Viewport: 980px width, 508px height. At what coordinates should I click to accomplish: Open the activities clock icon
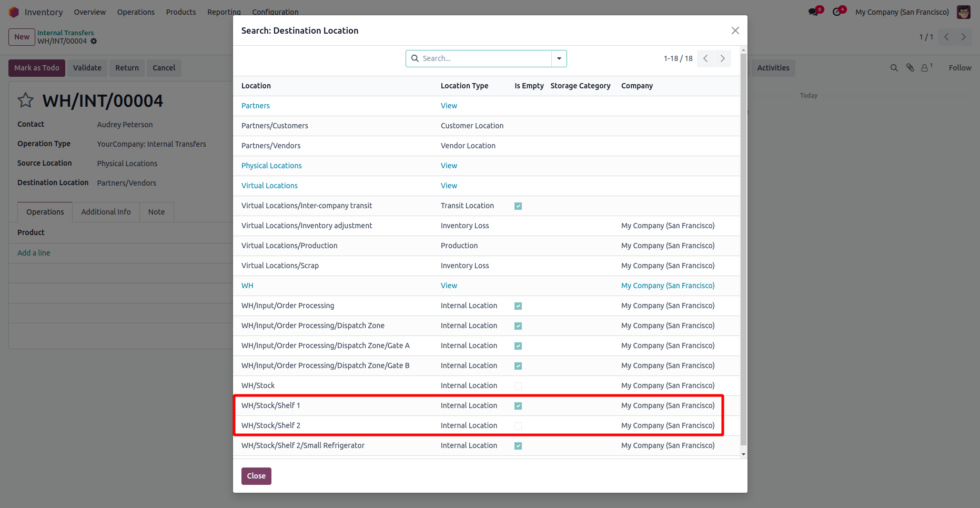[x=837, y=12]
